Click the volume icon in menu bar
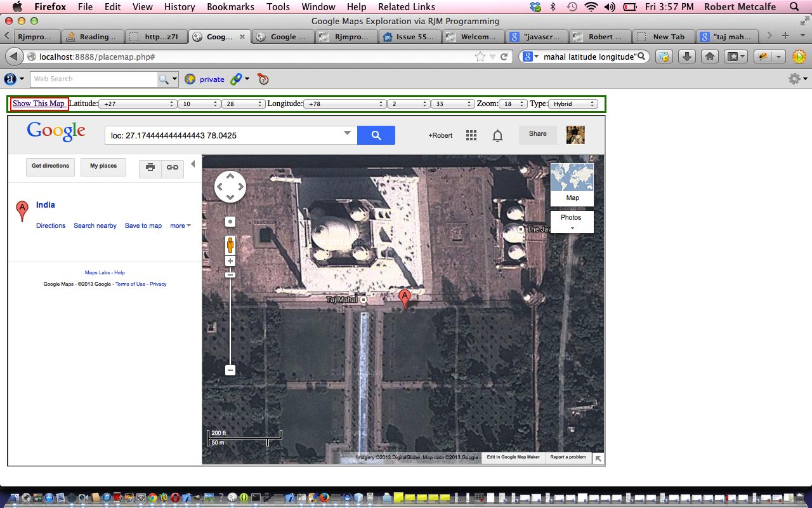This screenshot has height=508, width=812. click(610, 7)
